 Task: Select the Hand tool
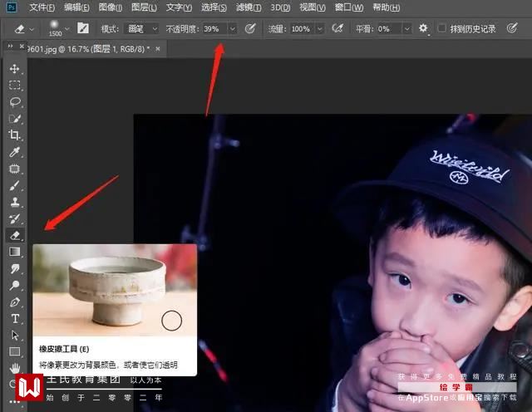pos(14,368)
